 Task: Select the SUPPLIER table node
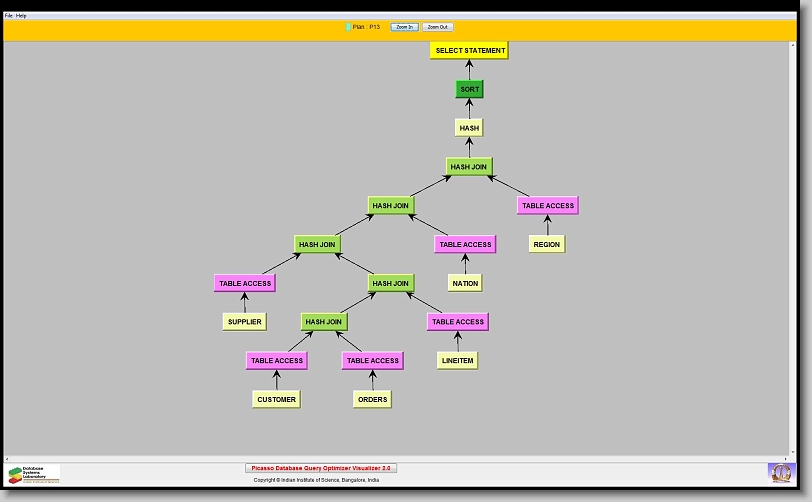(x=244, y=321)
